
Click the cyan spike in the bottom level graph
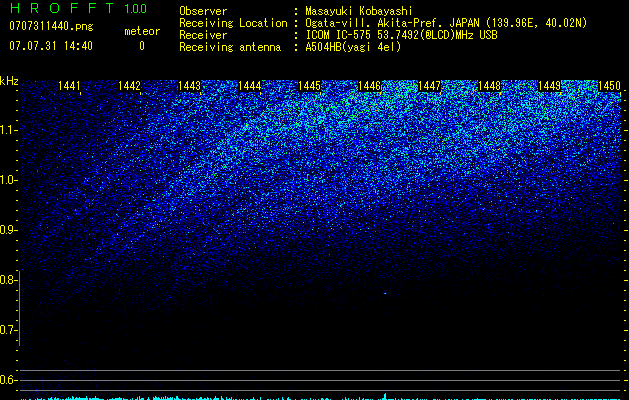tap(386, 396)
